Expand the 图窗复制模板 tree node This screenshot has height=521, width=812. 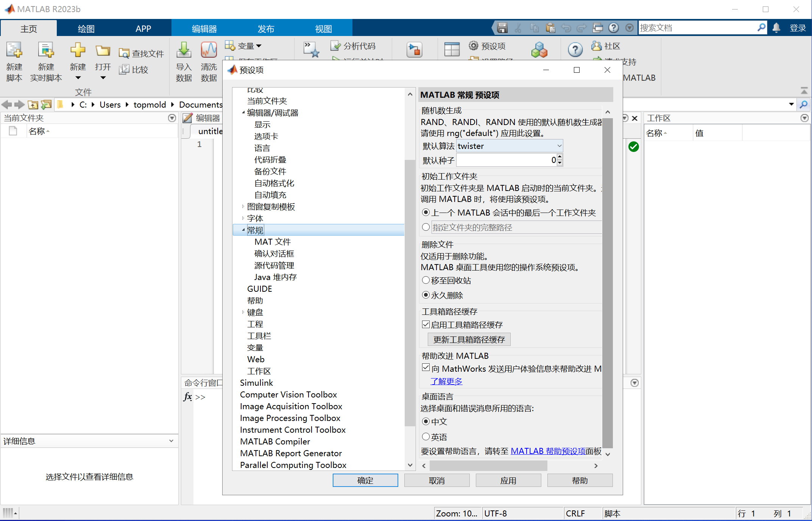pyautogui.click(x=243, y=207)
